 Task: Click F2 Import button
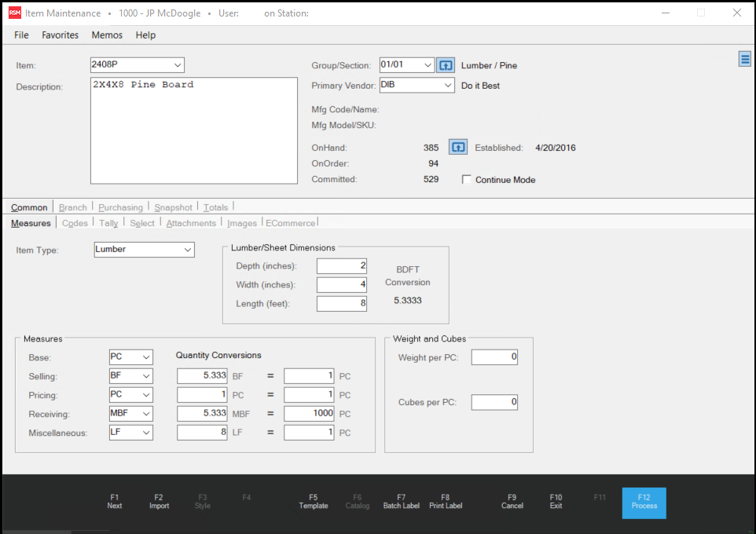click(x=159, y=501)
